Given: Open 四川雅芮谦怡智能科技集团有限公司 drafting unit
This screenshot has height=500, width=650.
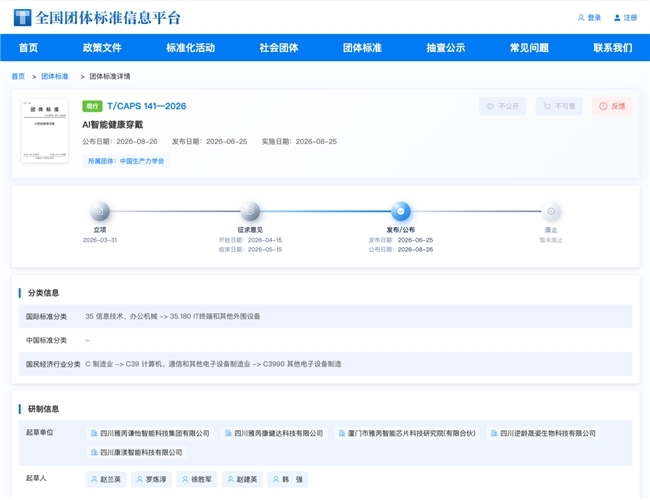Looking at the screenshot, I should pyautogui.click(x=150, y=433).
